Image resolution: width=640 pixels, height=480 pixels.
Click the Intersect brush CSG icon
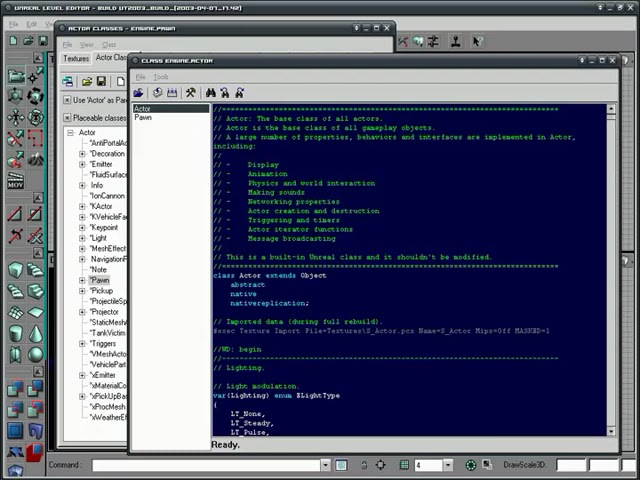(x=16, y=409)
